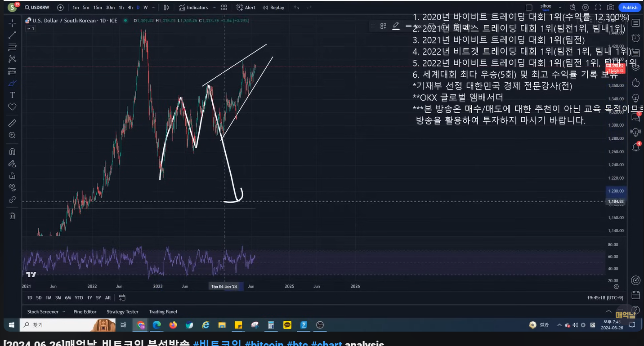
Task: Set the date range to 1D
Action: click(30, 297)
